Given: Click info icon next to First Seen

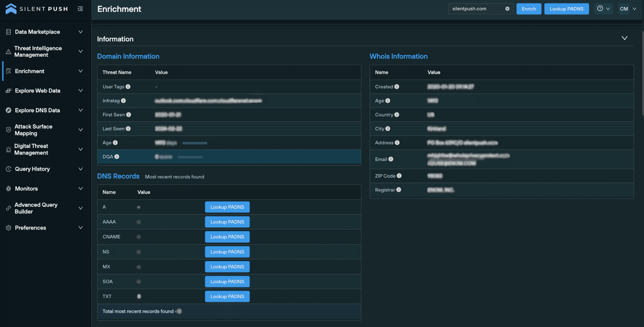Looking at the screenshot, I should pos(128,115).
